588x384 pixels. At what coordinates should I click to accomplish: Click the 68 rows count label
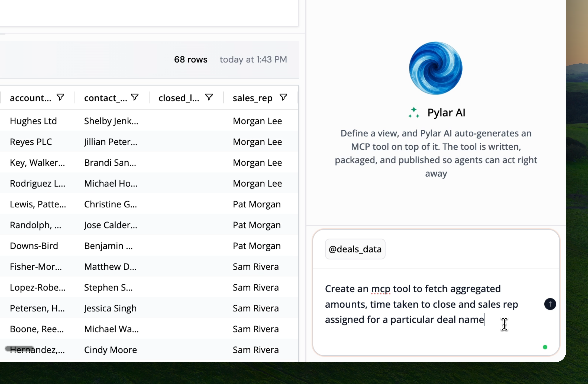tap(191, 60)
